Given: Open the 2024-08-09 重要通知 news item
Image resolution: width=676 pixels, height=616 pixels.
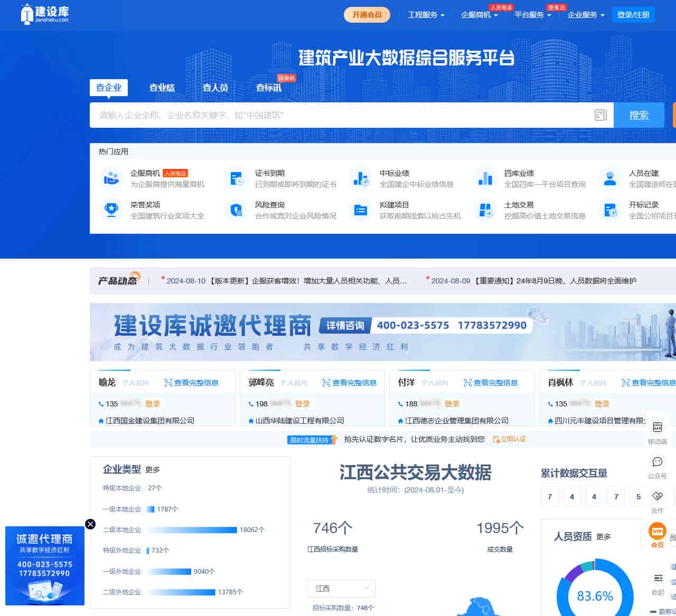Looking at the screenshot, I should (533, 281).
